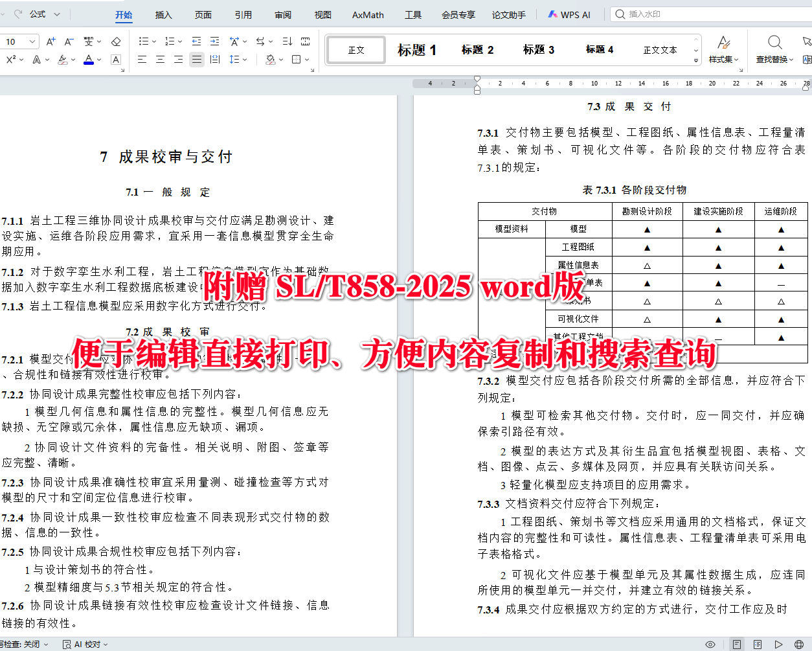Open the AxMath tab
This screenshot has width=812, height=651.
(x=368, y=15)
